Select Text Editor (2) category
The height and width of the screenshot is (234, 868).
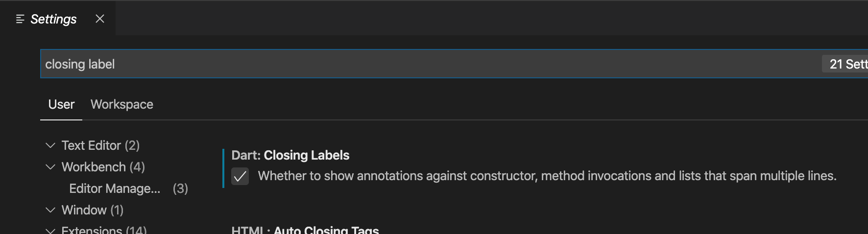coord(100,145)
